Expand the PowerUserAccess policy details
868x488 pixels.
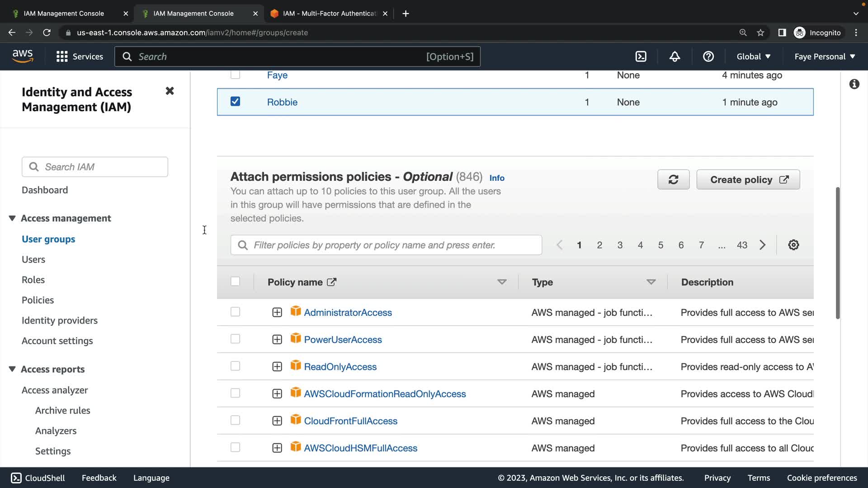click(x=277, y=340)
